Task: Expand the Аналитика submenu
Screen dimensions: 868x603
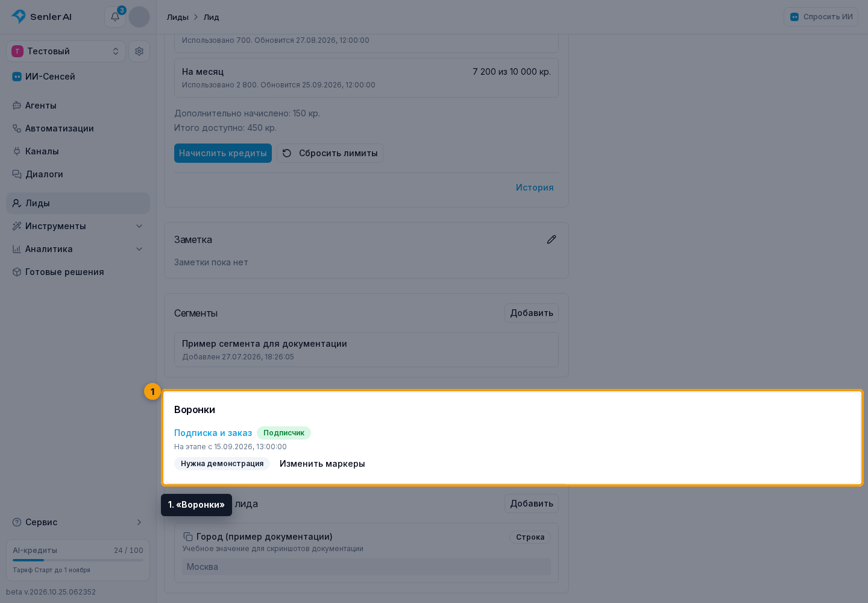Action: 78,249
